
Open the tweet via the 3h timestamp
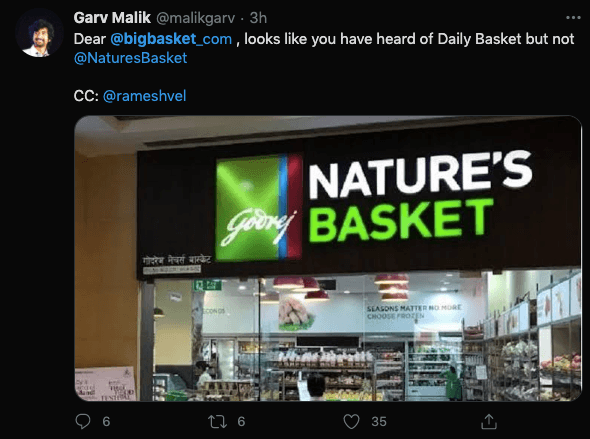pyautogui.click(x=258, y=18)
